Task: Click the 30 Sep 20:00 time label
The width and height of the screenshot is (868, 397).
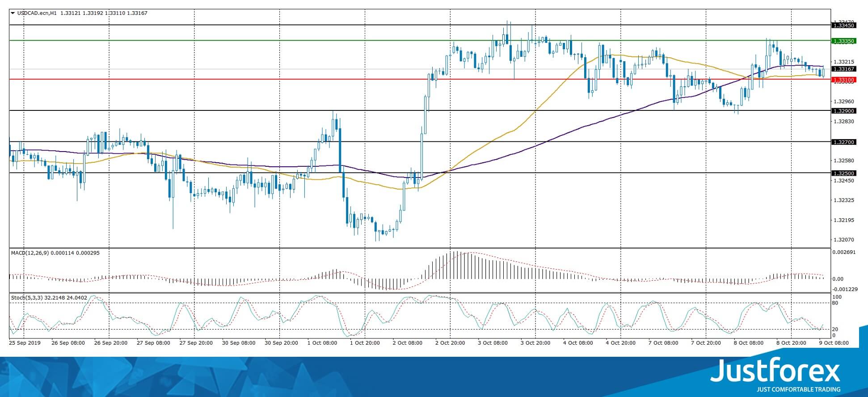Action: click(282, 343)
